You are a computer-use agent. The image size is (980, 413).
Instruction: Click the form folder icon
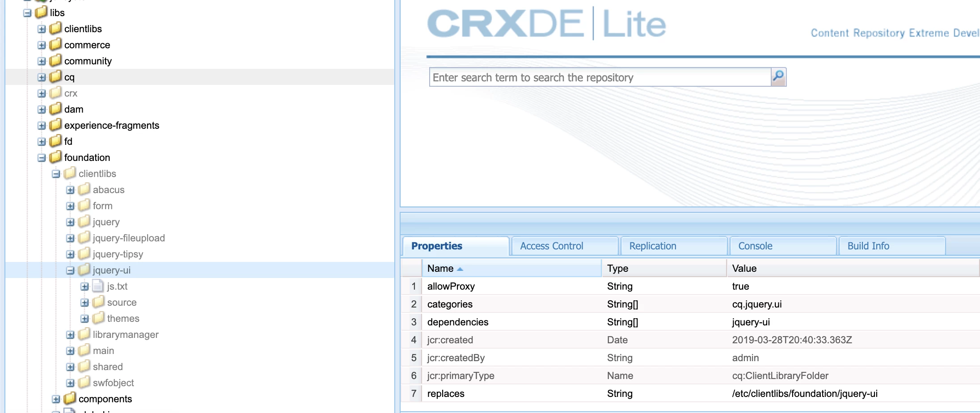point(84,205)
